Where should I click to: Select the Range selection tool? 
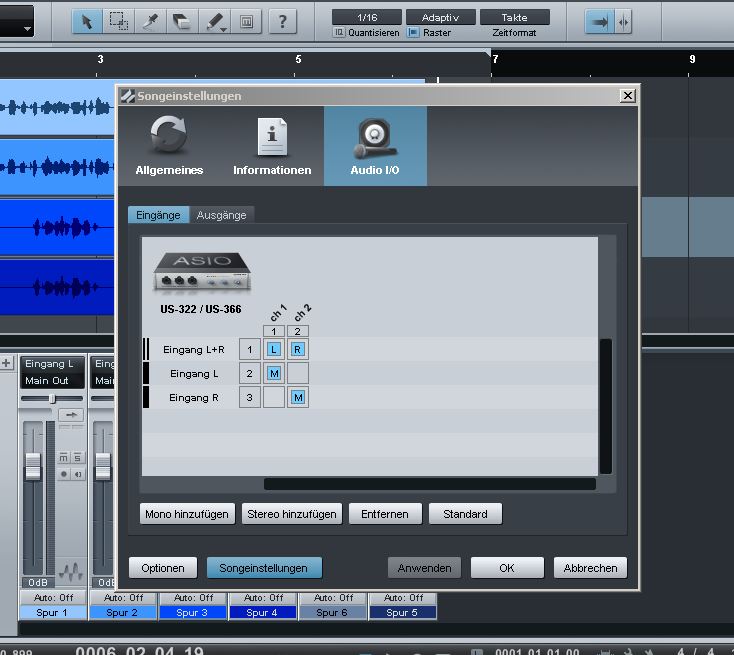118,22
